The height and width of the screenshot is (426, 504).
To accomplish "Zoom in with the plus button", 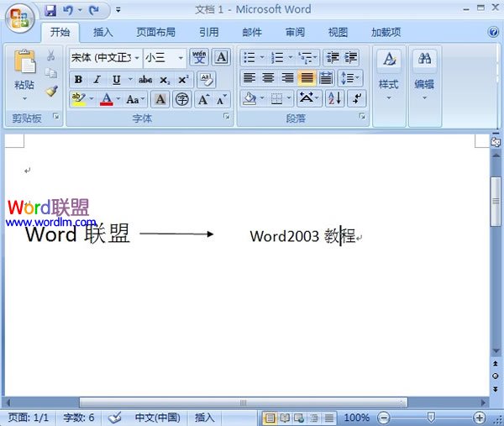I will click(x=480, y=418).
